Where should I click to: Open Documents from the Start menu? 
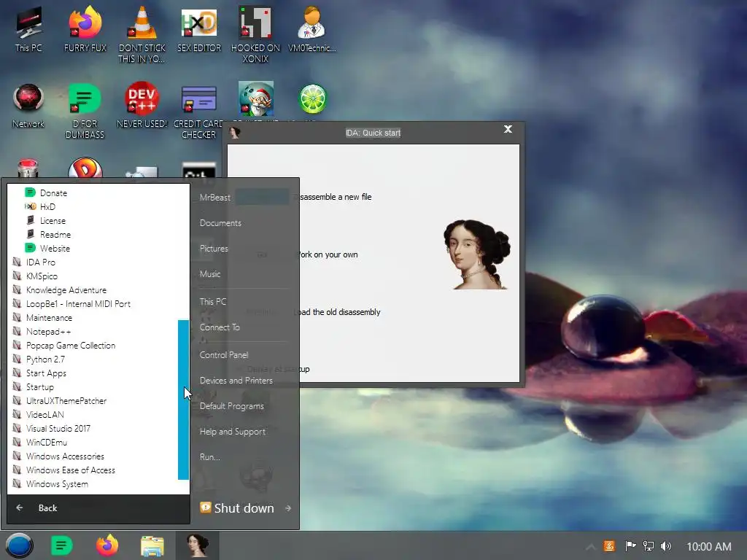(220, 223)
